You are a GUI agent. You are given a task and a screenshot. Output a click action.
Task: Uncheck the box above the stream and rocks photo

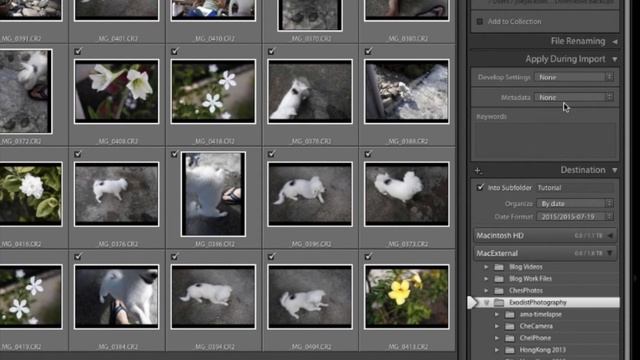pyautogui.click(x=368, y=51)
